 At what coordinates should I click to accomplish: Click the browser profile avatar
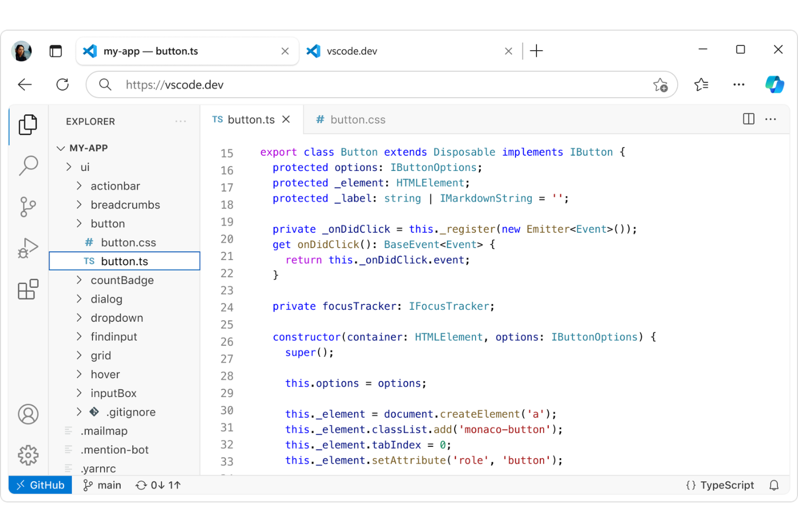(x=22, y=51)
